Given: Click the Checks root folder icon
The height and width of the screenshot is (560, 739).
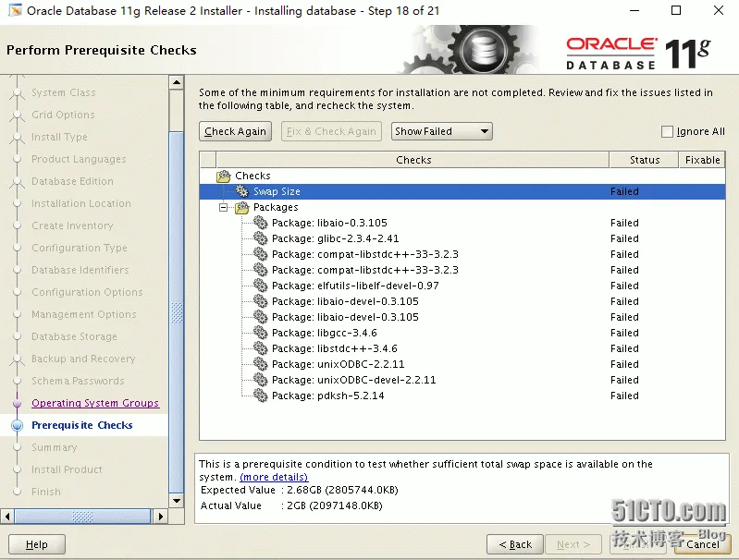Looking at the screenshot, I should pyautogui.click(x=224, y=176).
